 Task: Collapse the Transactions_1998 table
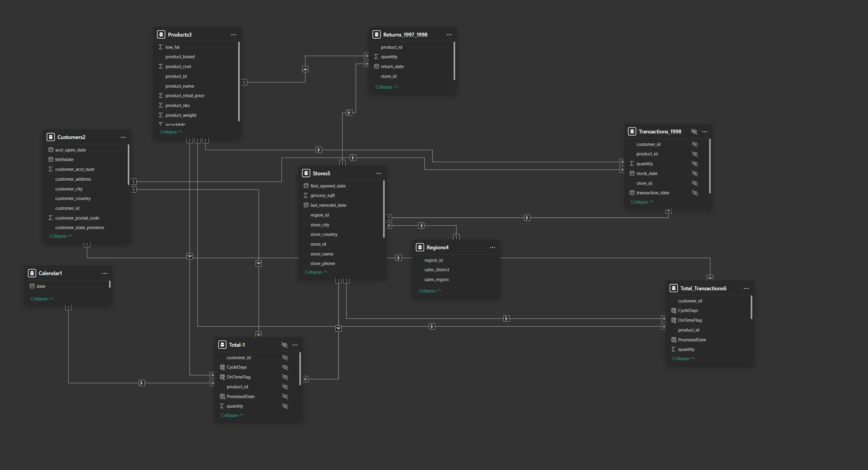tap(642, 202)
